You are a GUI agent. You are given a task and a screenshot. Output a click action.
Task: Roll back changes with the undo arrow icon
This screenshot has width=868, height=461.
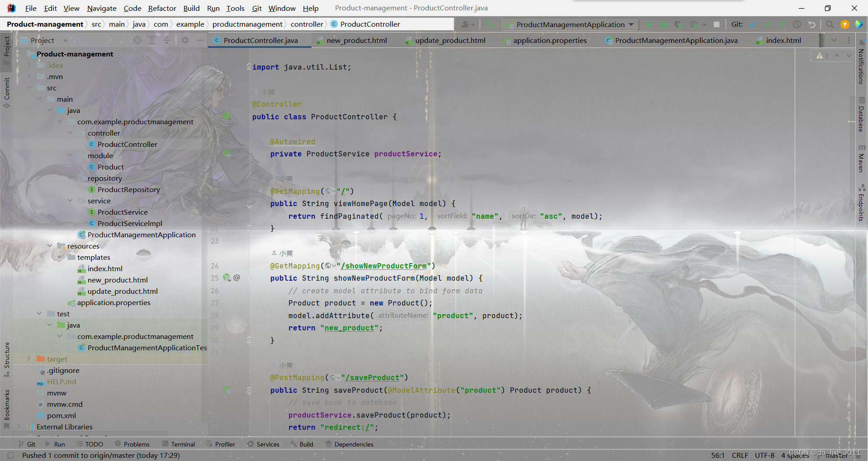(812, 24)
